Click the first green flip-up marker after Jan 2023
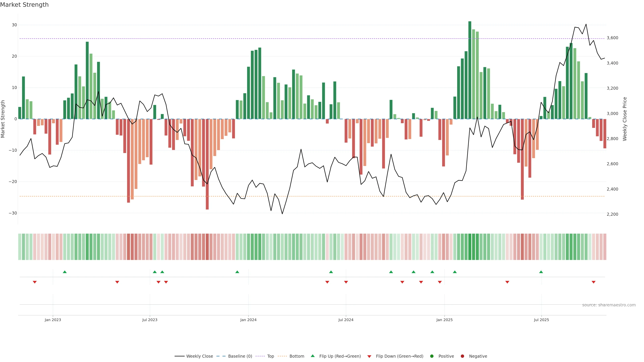The width and height of the screenshot is (644, 362). point(65,272)
